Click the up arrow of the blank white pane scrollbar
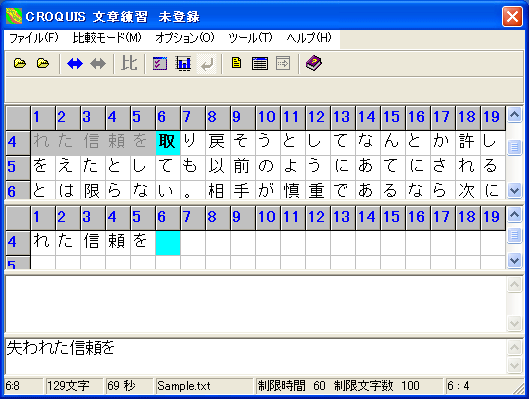 coord(514,285)
